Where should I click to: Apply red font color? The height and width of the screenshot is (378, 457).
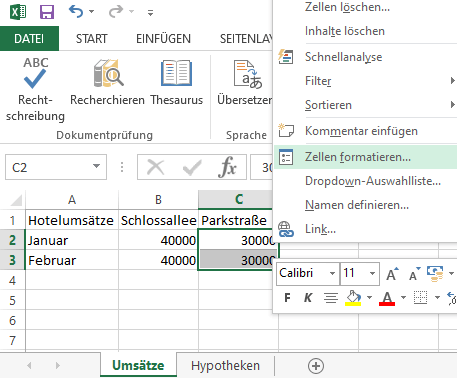[387, 298]
